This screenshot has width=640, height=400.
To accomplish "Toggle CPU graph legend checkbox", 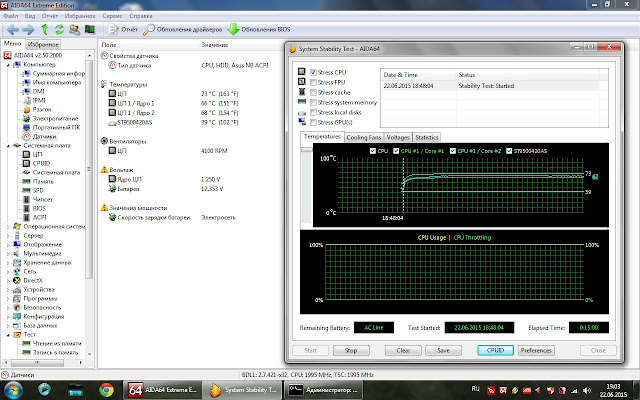I will [373, 151].
